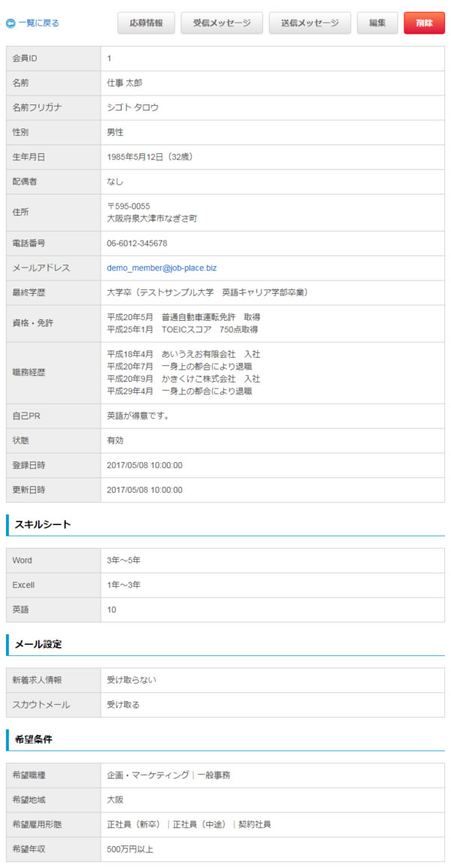Click the かきくけこ株式会社 入社 line
451x868 pixels.
click(x=183, y=379)
